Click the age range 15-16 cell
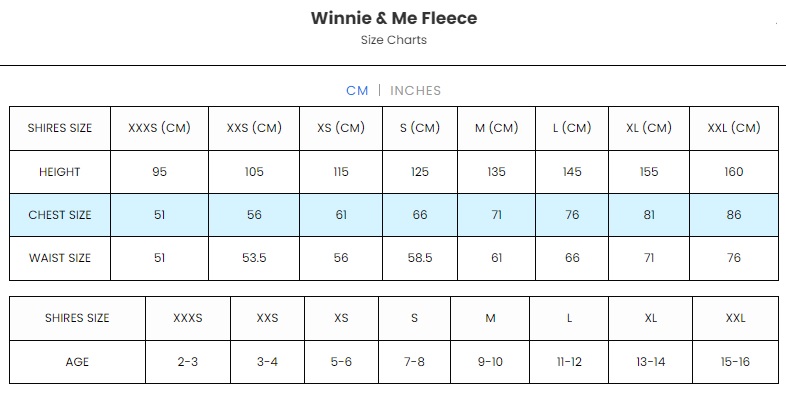 point(735,362)
